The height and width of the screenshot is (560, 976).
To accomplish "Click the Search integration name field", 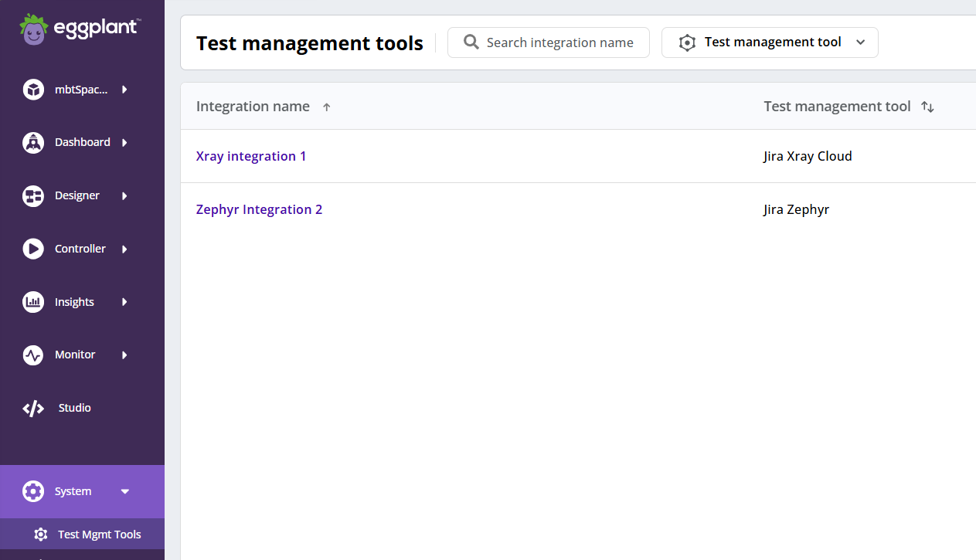I will [x=549, y=42].
